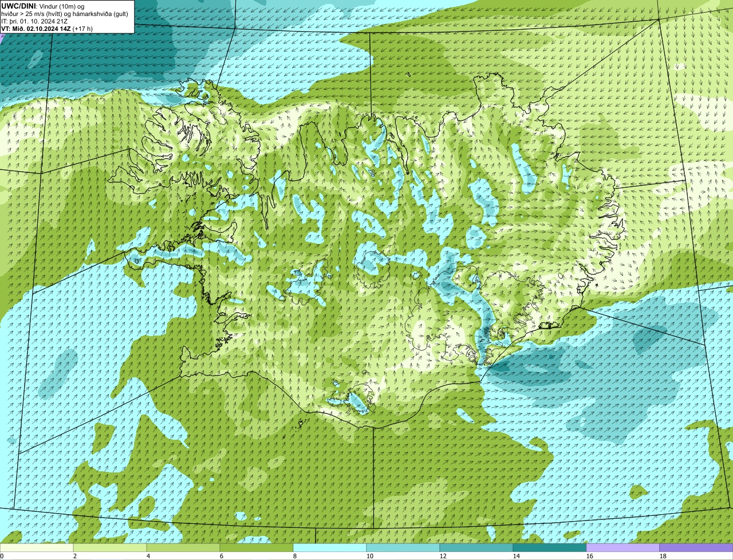Click the 'hviður > 25 m/s (hvítt)' description line
733x560 pixels.
(x=65, y=14)
